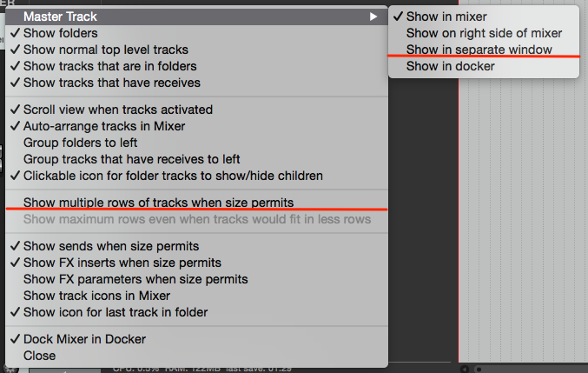Expand the Master Track submenu arrow
Image resolution: width=588 pixels, height=373 pixels.
[373, 17]
